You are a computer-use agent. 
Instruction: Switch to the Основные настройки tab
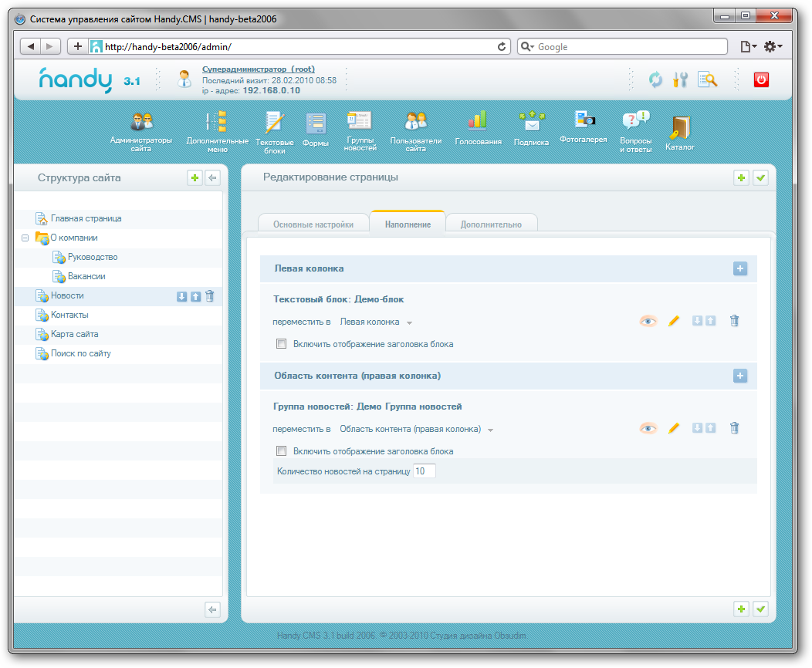tap(313, 224)
